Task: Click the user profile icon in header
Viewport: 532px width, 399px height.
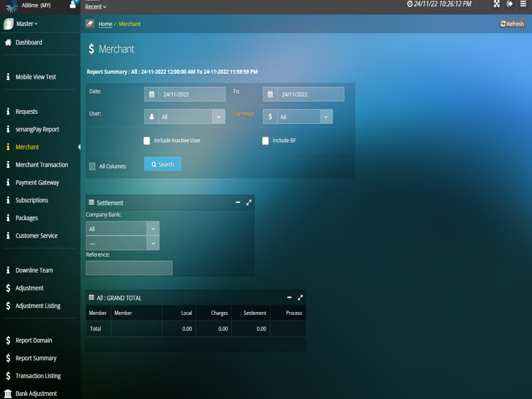Action: pos(73,5)
